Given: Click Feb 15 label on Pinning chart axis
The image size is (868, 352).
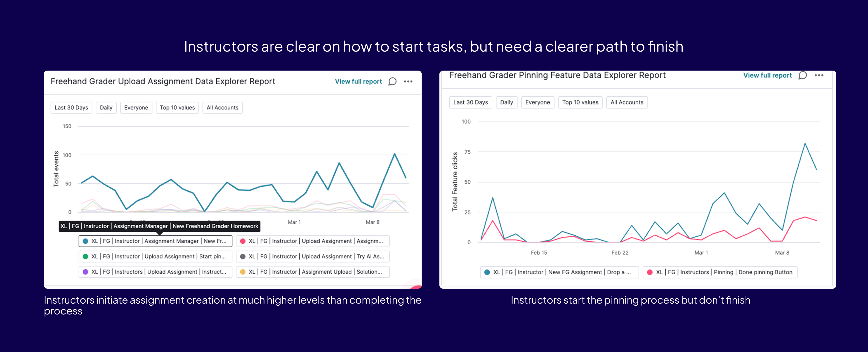Looking at the screenshot, I should pyautogui.click(x=539, y=252).
